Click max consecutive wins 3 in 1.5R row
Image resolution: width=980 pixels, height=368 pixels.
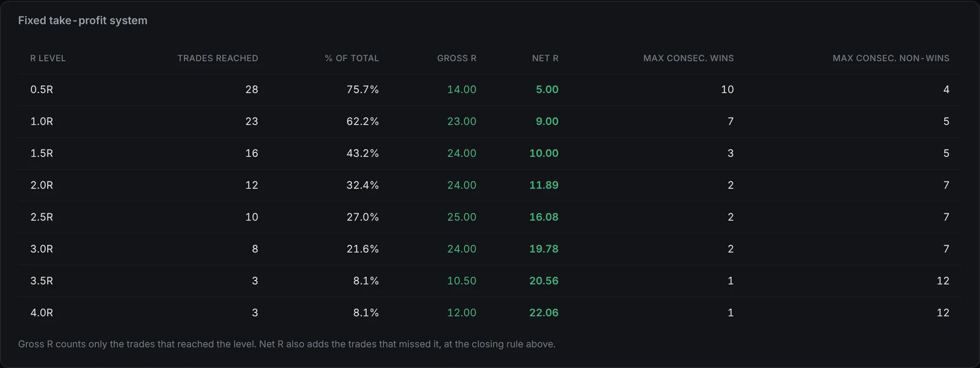pos(730,153)
